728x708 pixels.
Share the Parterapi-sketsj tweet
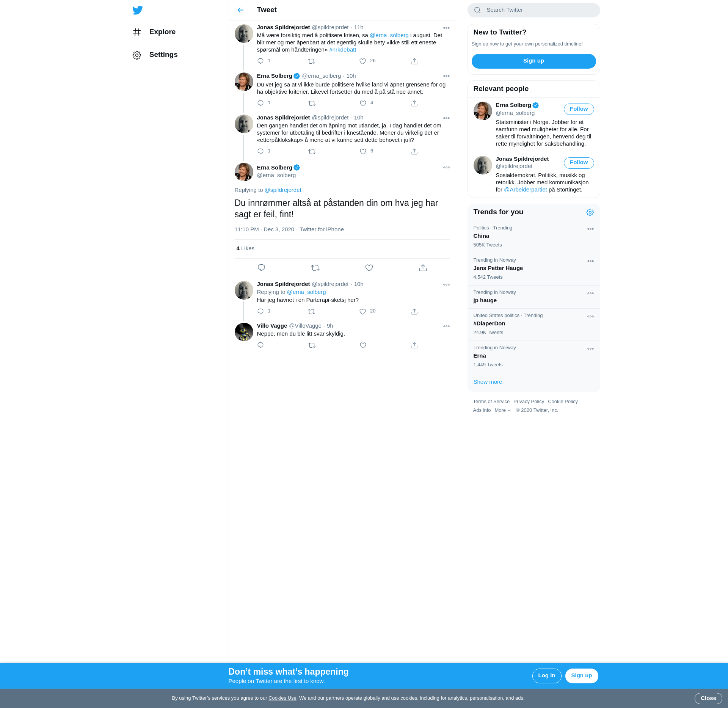tap(414, 311)
